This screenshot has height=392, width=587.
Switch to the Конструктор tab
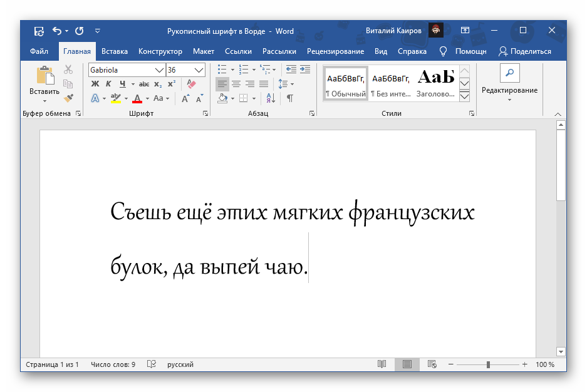(x=160, y=51)
